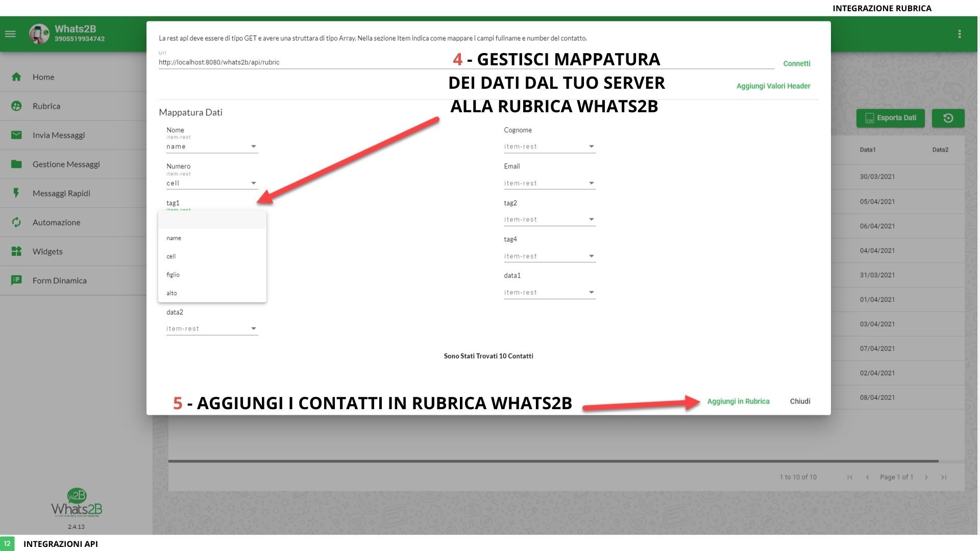The image size is (980, 551).
Task: Click the date cell 07/04/2021
Action: [877, 349]
